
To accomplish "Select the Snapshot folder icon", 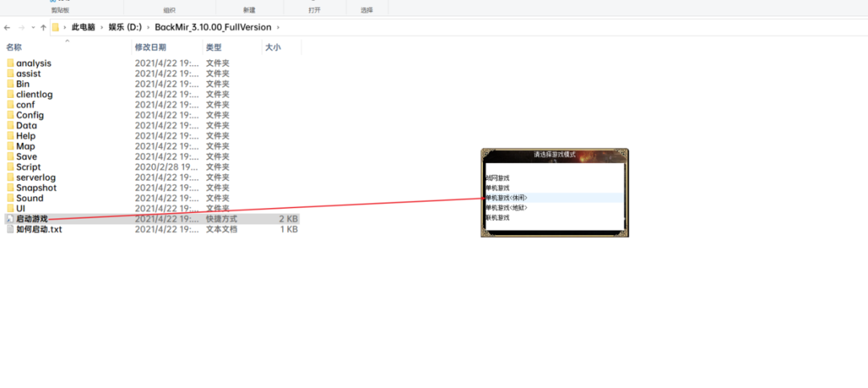I will click(x=10, y=188).
